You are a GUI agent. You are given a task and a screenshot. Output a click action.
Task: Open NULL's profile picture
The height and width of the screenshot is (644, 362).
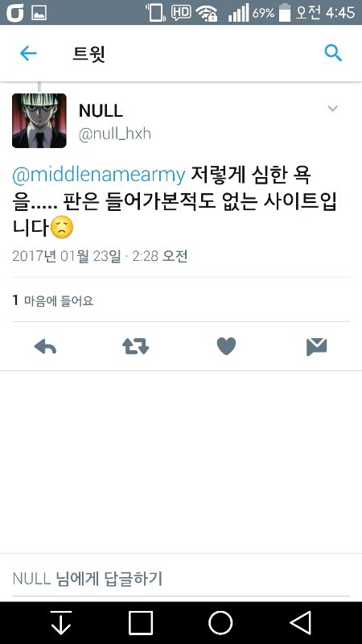pyautogui.click(x=39, y=121)
